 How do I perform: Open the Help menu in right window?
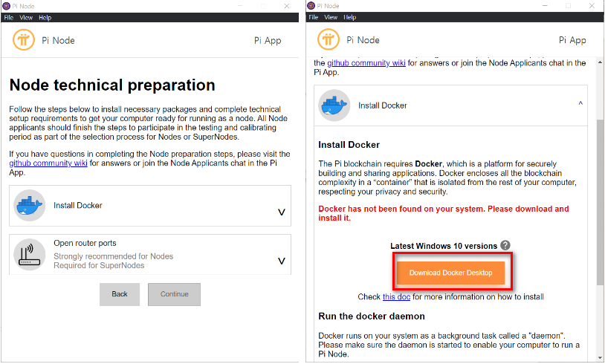(349, 17)
